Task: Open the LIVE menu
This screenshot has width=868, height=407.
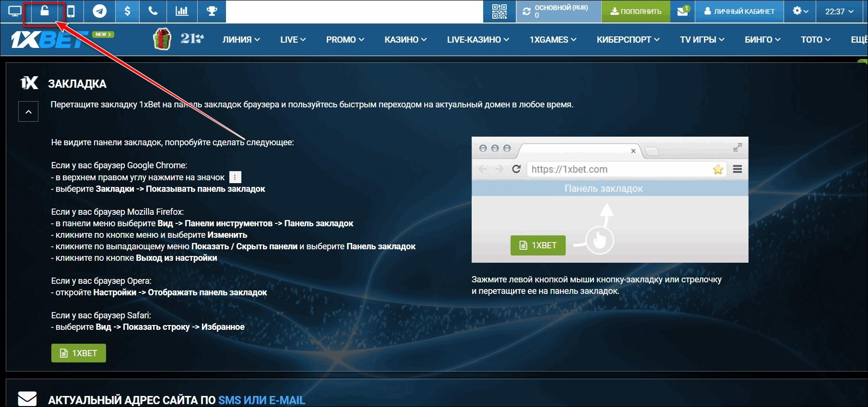Action: [293, 40]
